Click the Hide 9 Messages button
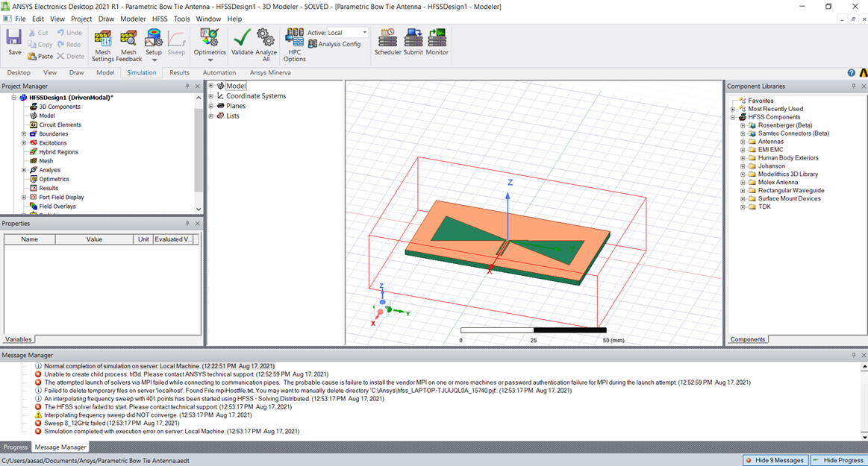This screenshot has width=868, height=466. (x=775, y=460)
